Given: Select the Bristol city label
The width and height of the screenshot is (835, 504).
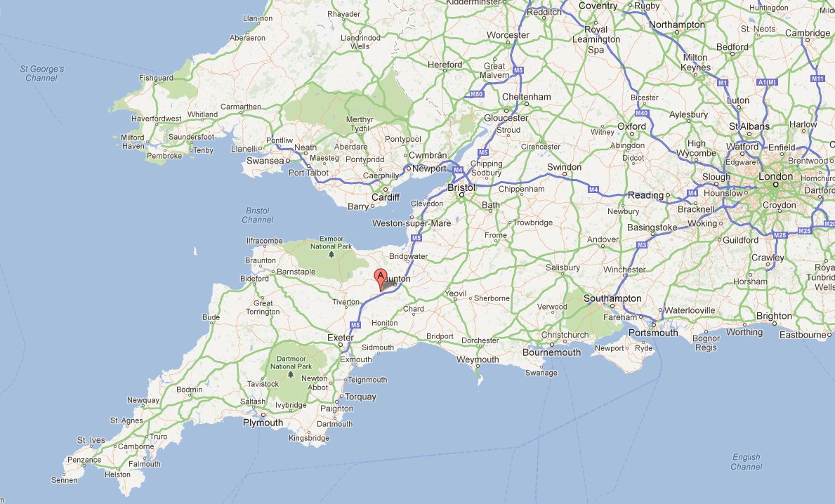Looking at the screenshot, I should click(461, 187).
